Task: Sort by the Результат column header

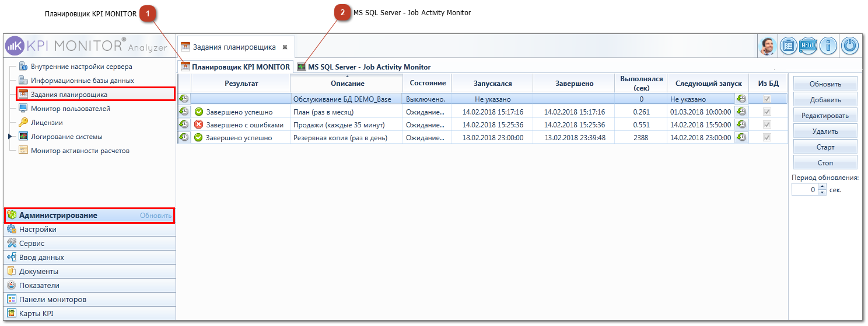Action: tap(241, 83)
